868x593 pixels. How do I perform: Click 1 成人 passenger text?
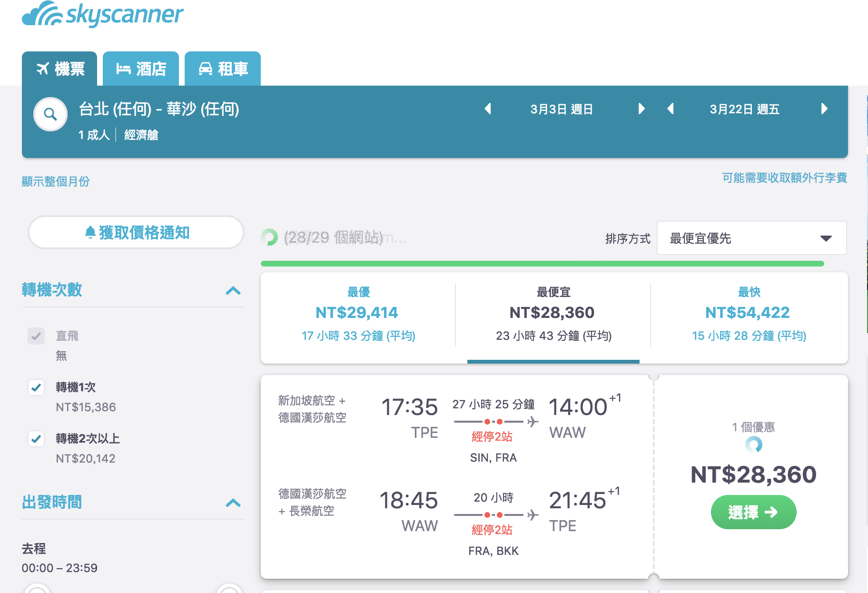pos(94,135)
